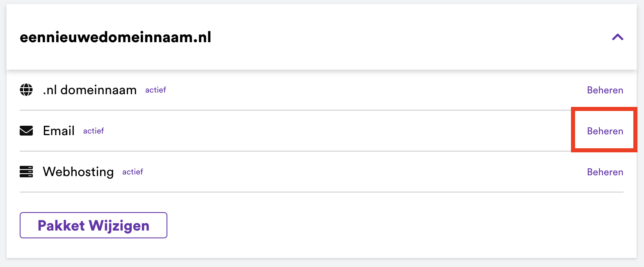Open Beheren for the .nl domeinnaam
644x267 pixels.
point(605,90)
